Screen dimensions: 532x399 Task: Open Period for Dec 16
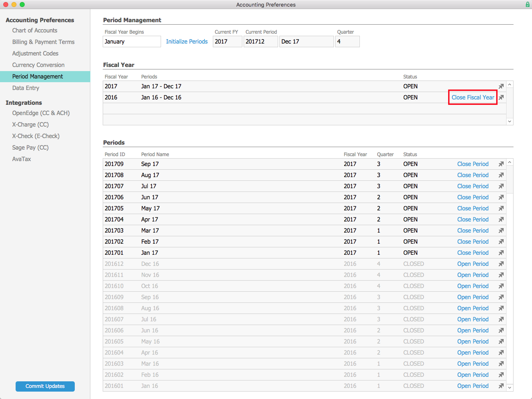tap(473, 264)
